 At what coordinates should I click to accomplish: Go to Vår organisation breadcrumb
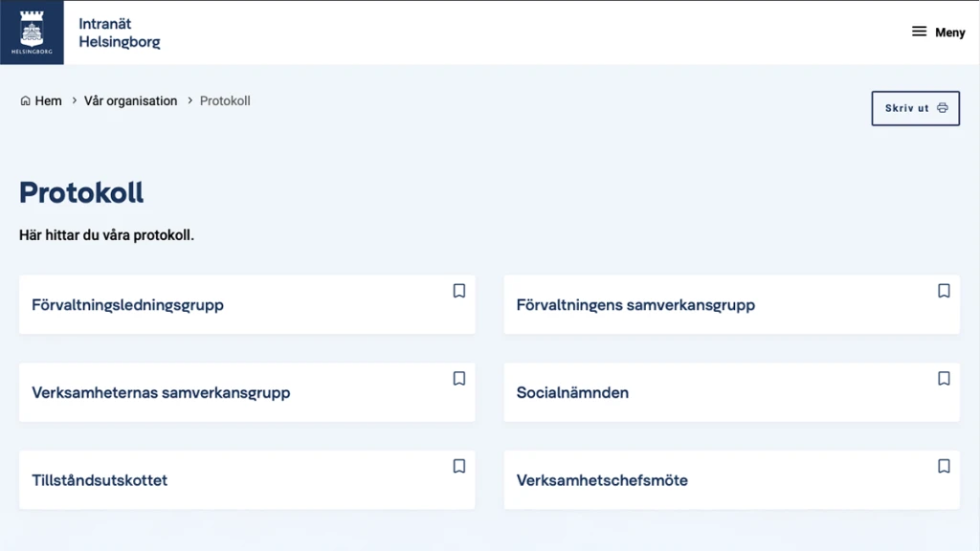[130, 100]
